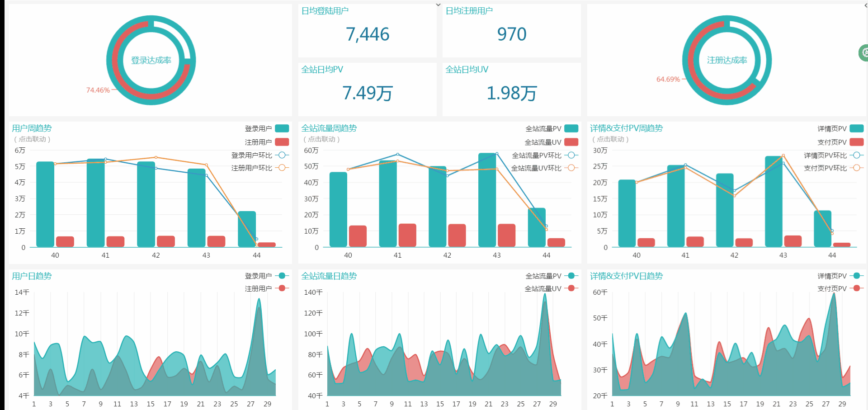The width and height of the screenshot is (868, 410).
Task: Click the 详情&支付PV周趋势 chart title
Action: click(626, 128)
